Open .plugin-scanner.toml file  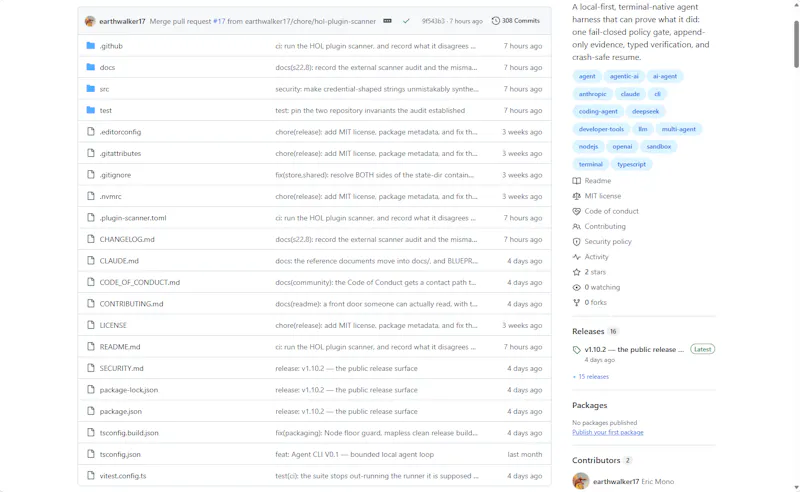[133, 218]
